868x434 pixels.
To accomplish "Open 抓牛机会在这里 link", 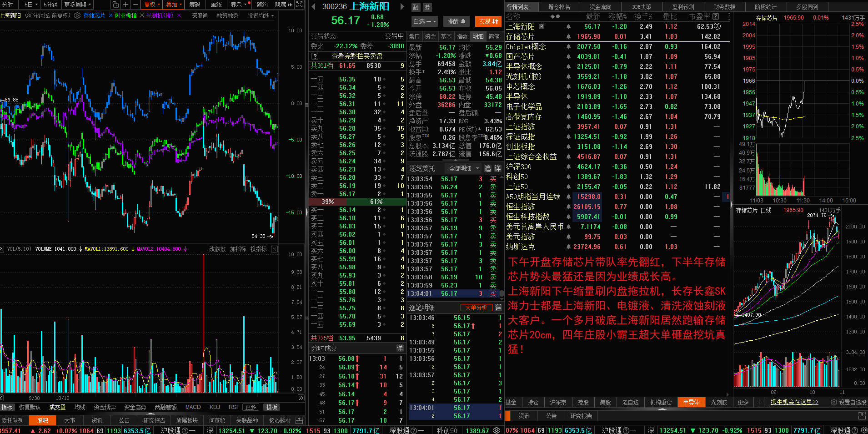I will [794, 402].
